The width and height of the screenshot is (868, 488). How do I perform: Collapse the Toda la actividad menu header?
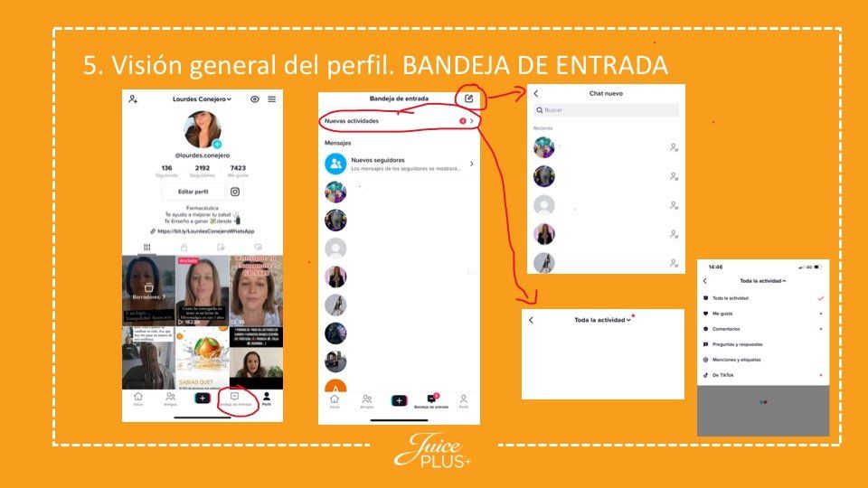763,281
